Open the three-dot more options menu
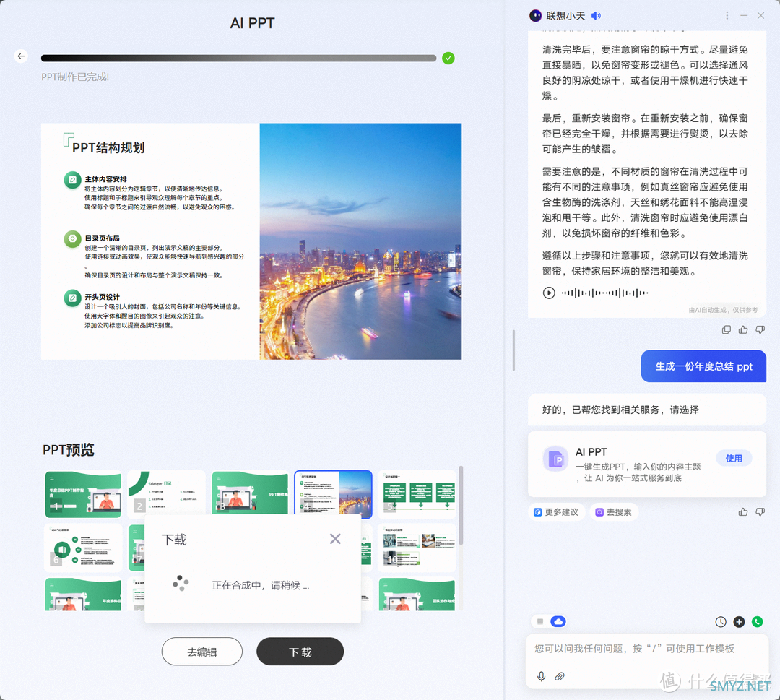This screenshot has height=700, width=780. [727, 16]
